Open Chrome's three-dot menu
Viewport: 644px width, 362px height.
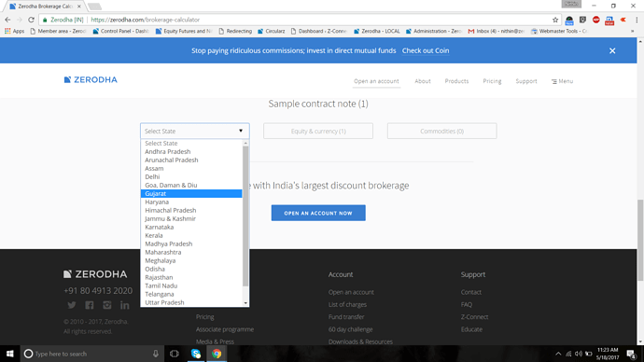tap(637, 20)
